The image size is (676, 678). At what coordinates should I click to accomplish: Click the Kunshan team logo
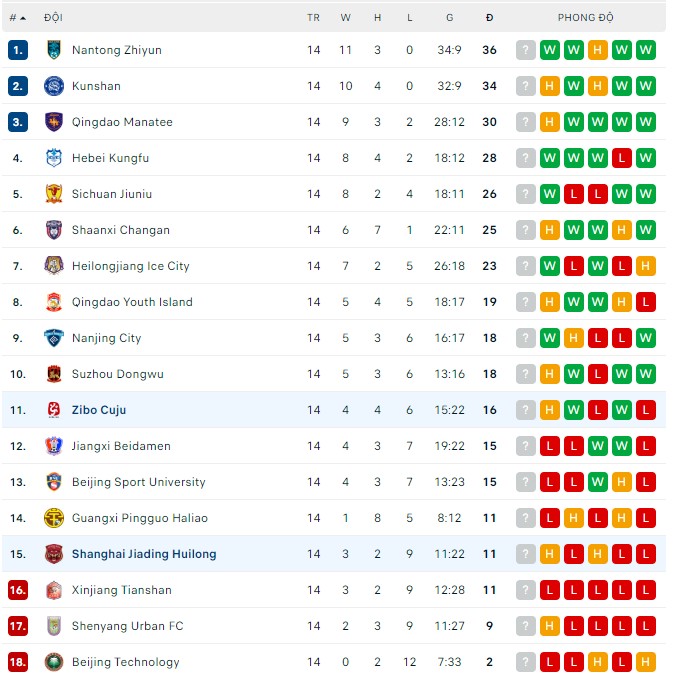[54, 86]
